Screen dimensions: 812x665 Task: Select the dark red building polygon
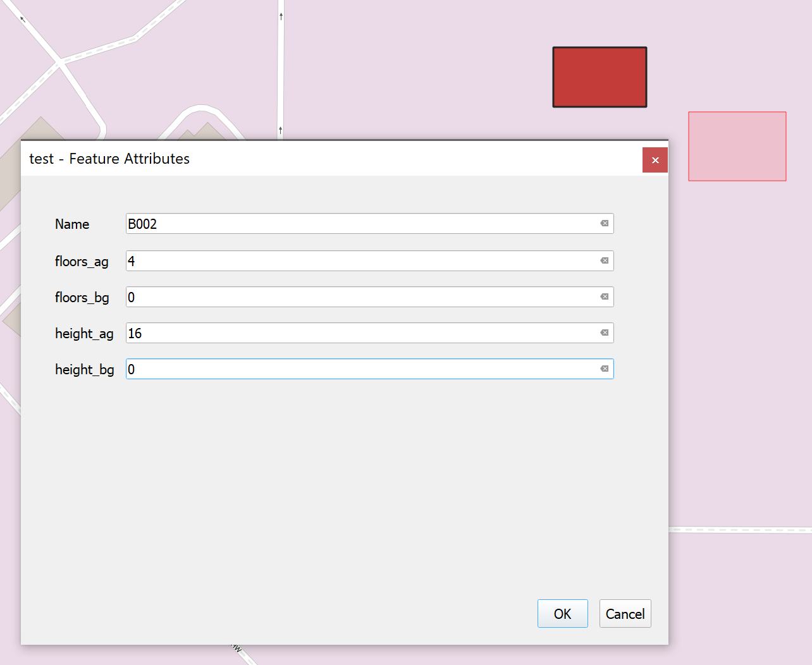click(600, 76)
